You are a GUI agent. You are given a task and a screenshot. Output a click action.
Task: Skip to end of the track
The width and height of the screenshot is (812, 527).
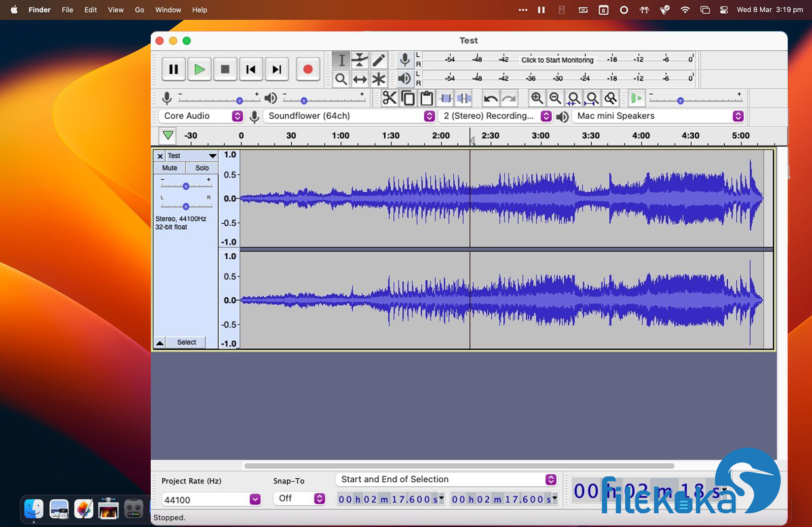pyautogui.click(x=277, y=69)
